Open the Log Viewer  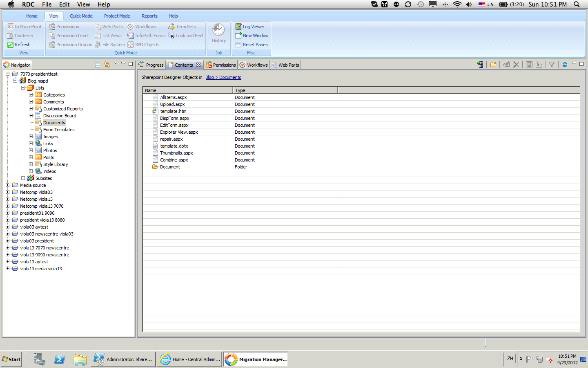tap(249, 27)
